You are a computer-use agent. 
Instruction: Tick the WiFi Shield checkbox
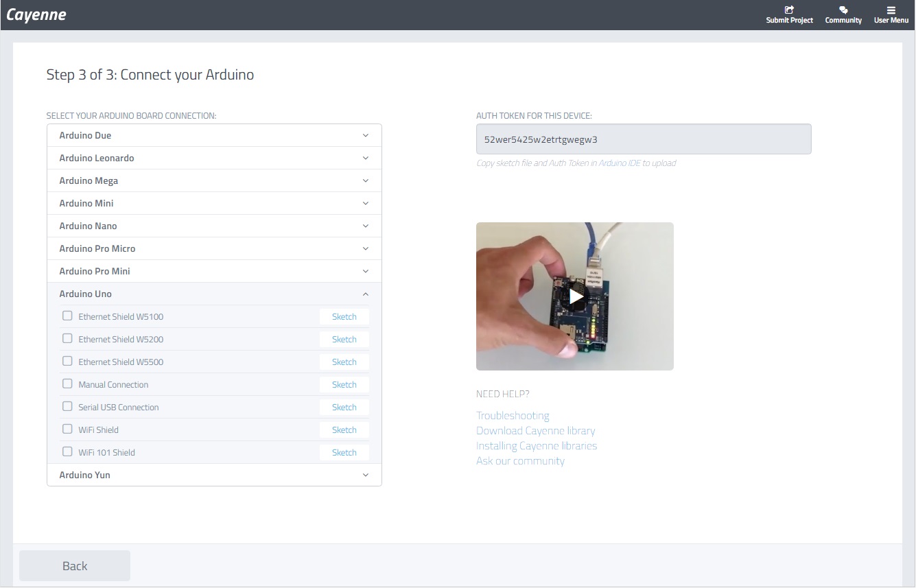coord(67,429)
